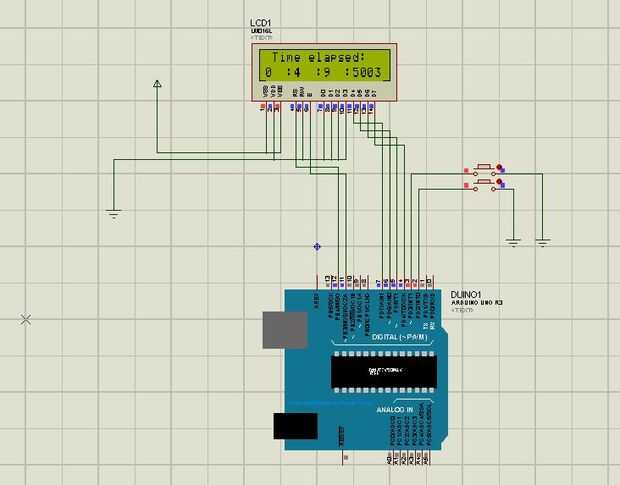The height and width of the screenshot is (485, 620).
Task: Select the rightmost ground symbol under the push buttons
Action: (543, 242)
